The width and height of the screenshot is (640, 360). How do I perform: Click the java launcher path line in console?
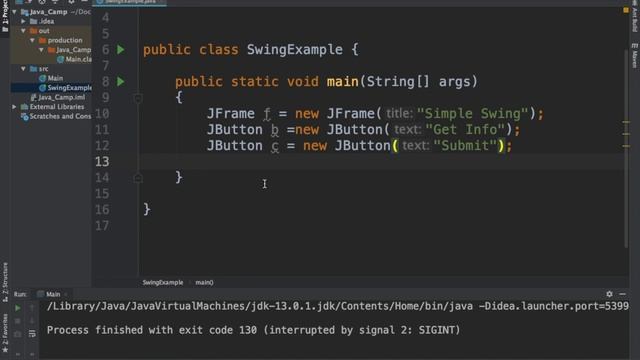point(338,306)
